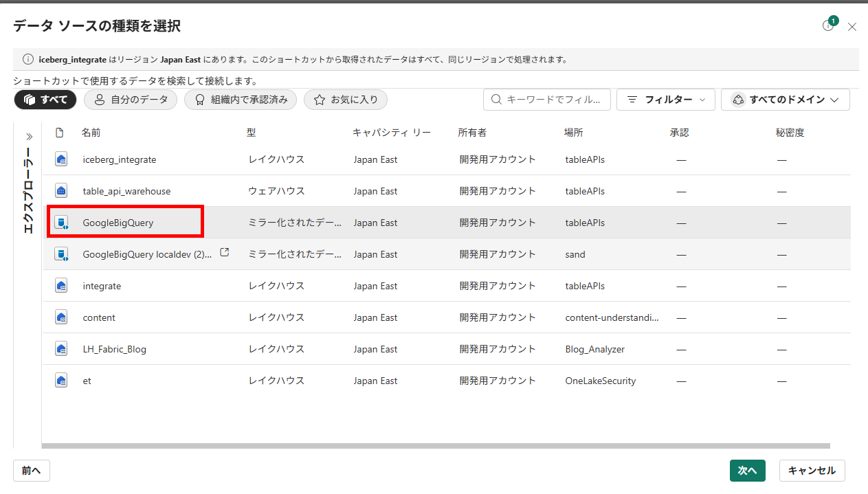Sort by the 所有者 column header
The width and height of the screenshot is (868, 494).
click(472, 133)
